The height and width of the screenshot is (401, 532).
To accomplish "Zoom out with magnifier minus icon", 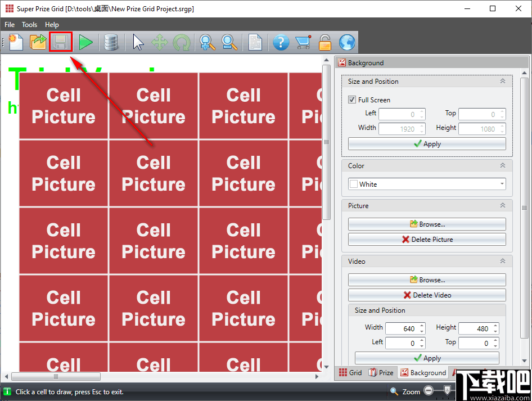I will coord(229,42).
